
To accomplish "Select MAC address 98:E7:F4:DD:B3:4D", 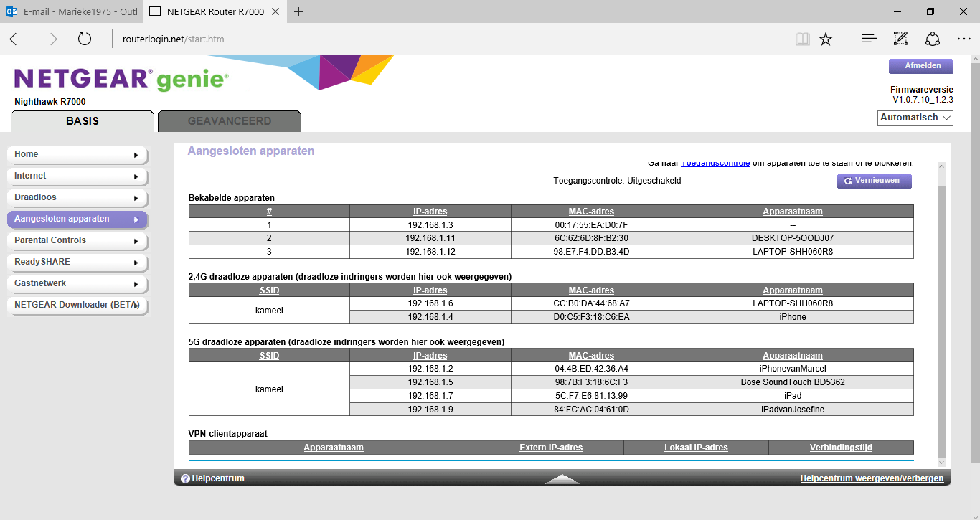I will (x=591, y=252).
